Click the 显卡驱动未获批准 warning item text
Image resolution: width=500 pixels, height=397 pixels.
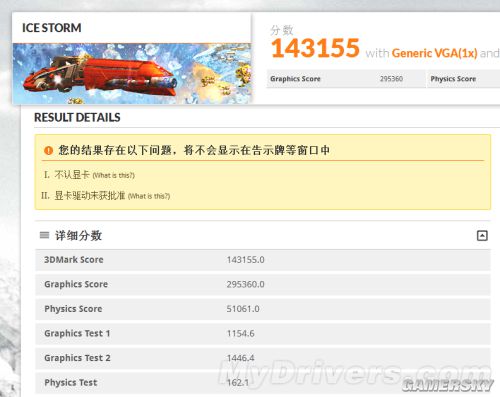[90, 195]
